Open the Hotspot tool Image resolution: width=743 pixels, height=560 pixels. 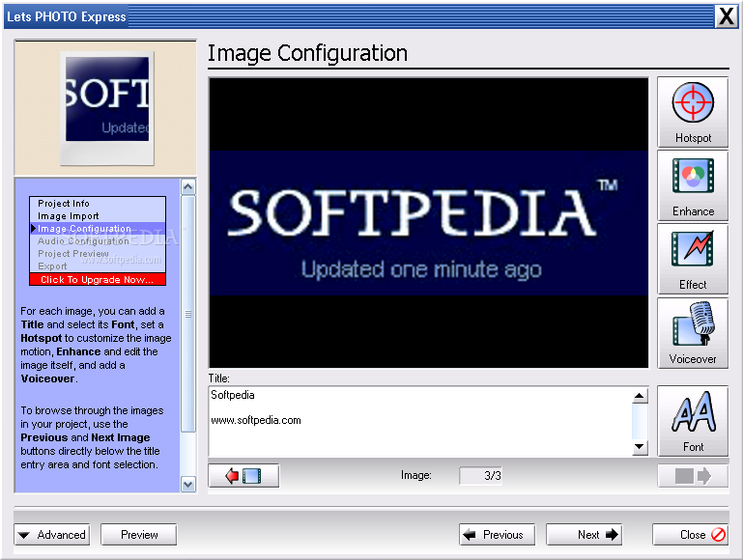pyautogui.click(x=693, y=112)
